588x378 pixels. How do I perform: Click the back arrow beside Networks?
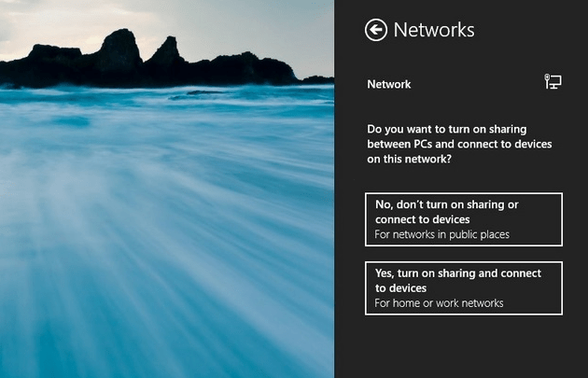pyautogui.click(x=375, y=30)
